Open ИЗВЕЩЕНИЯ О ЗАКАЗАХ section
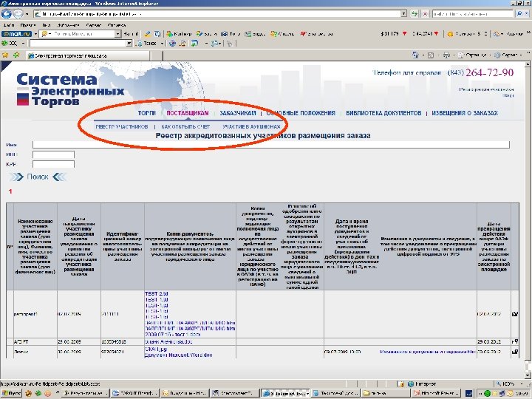This screenshot has width=532, height=399. [x=465, y=113]
